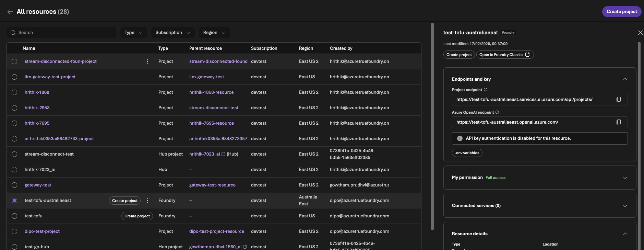Click the Azure OpenAI endpoint info icon
The image size is (644, 250).
pos(497,112)
